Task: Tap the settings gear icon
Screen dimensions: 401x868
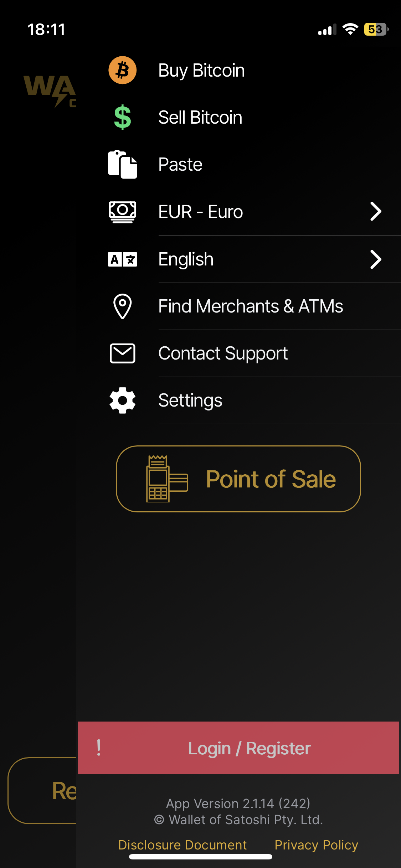Action: 122,400
